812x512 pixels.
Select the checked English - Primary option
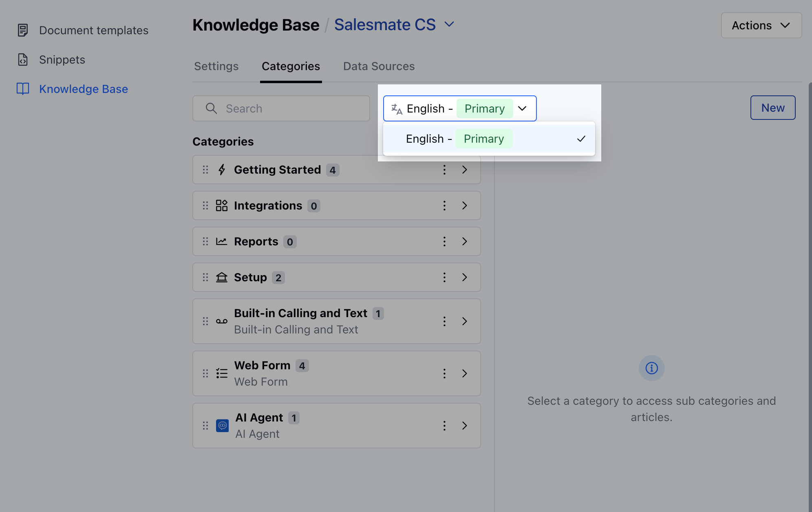pyautogui.click(x=488, y=139)
